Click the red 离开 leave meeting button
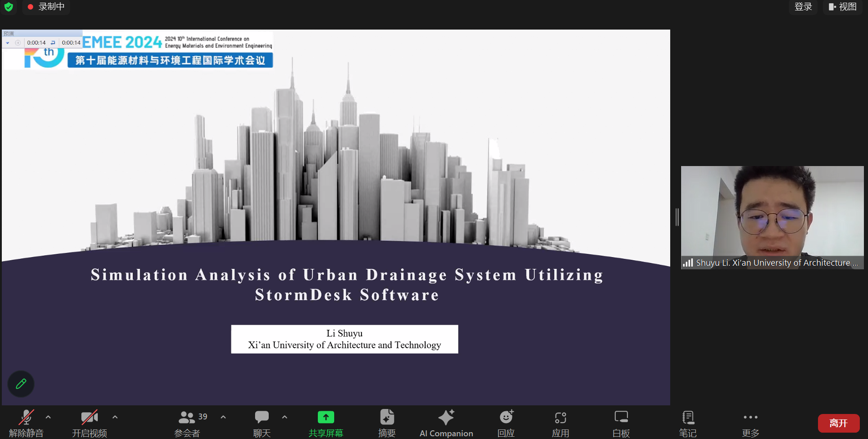The image size is (868, 439). 838,423
